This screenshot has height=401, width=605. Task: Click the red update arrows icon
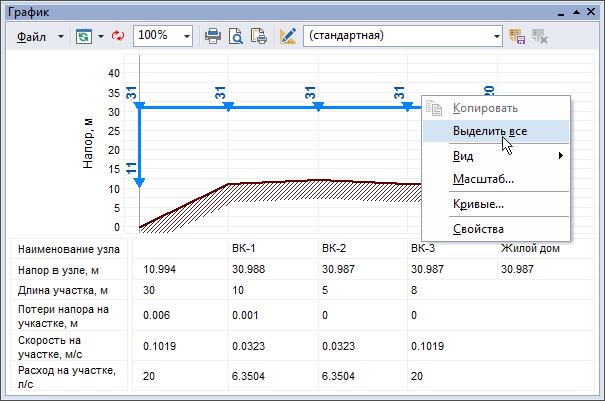(118, 35)
